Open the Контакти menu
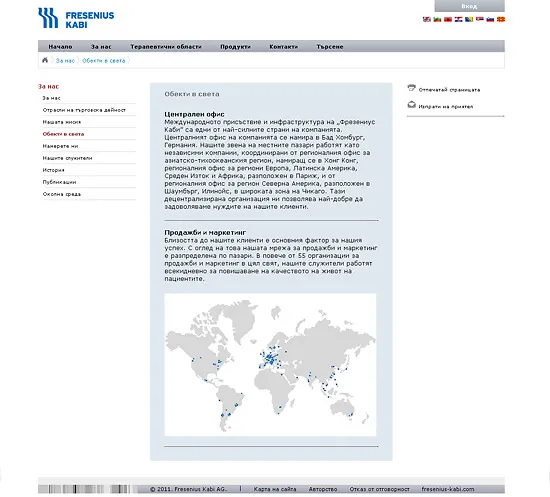Viewport: 550px width, 497px height. pos(284,47)
